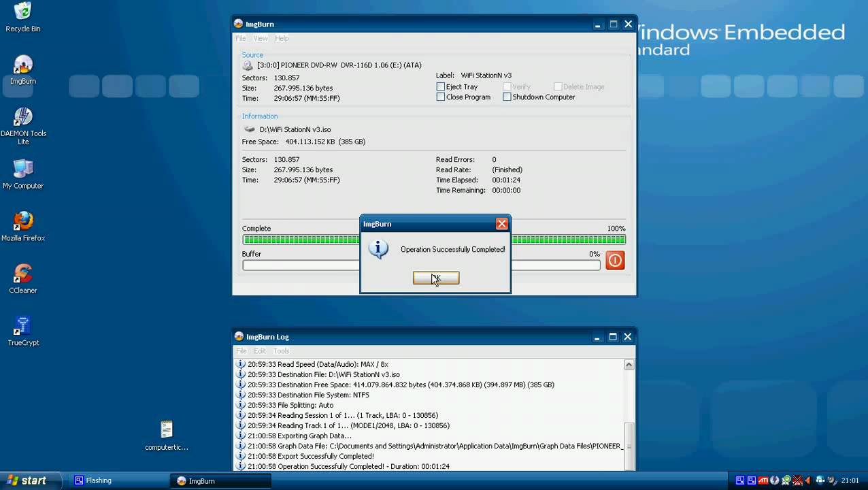Select the ImgBurn desktop shortcut

click(x=23, y=70)
